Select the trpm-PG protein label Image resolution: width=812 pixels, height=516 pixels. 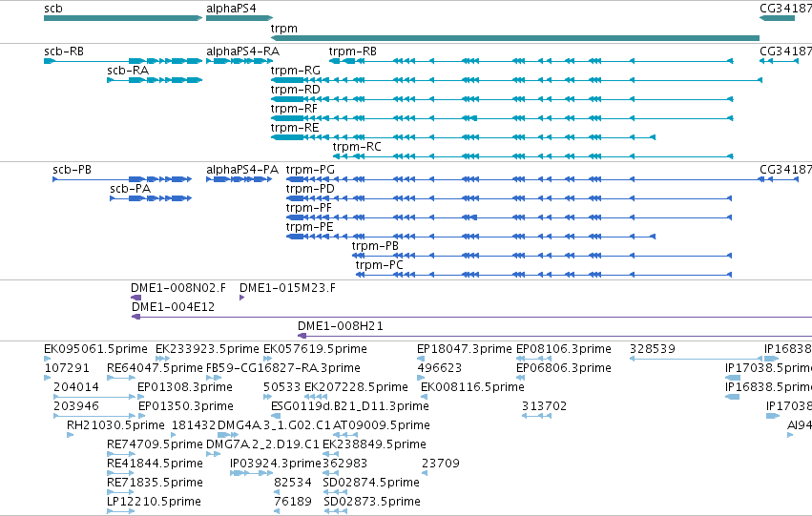click(310, 170)
